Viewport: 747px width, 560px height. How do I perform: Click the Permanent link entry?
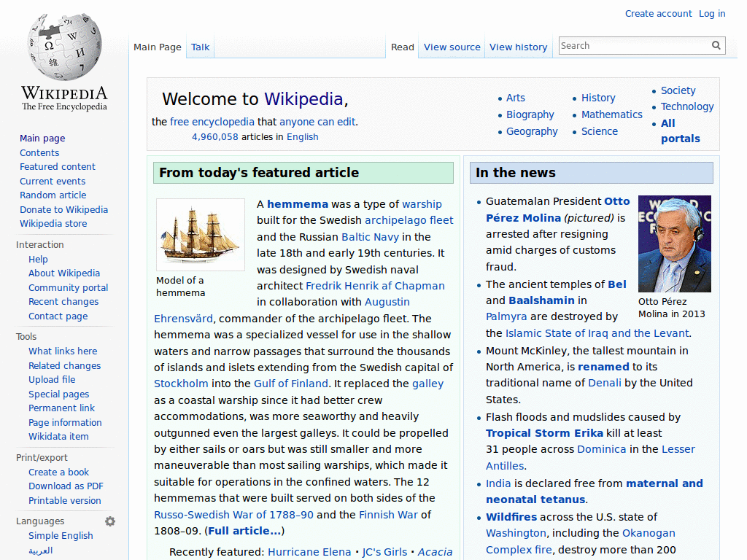click(61, 408)
